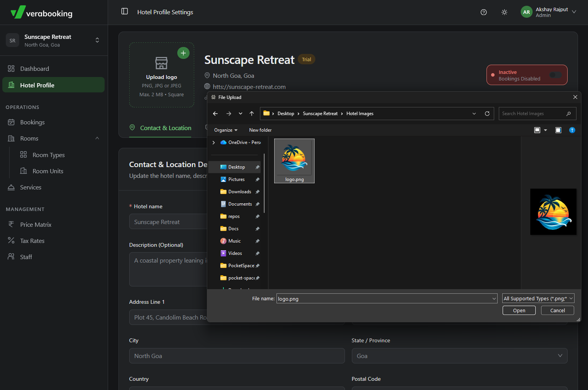This screenshot has height=390, width=588.
Task: Select the logo.png file thumbnail
Action: click(294, 161)
